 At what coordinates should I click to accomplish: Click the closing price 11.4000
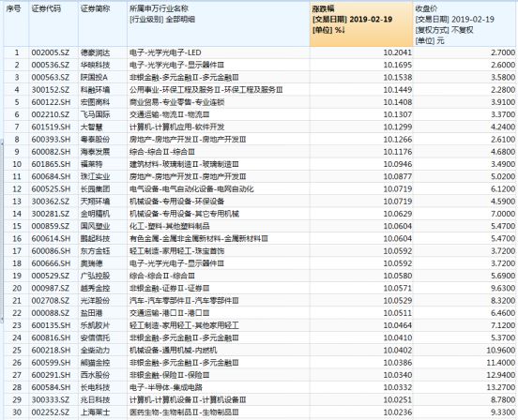(x=501, y=363)
